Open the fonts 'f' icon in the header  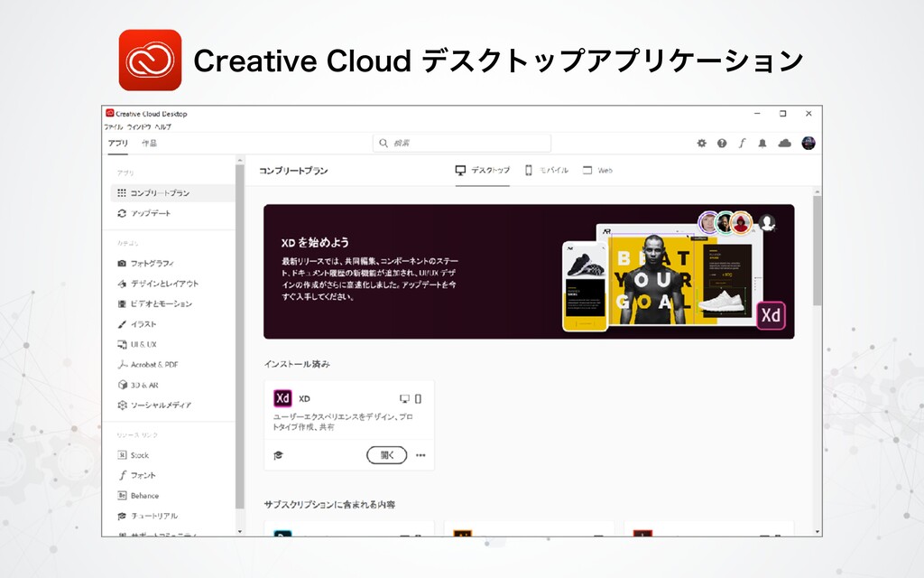click(x=742, y=144)
